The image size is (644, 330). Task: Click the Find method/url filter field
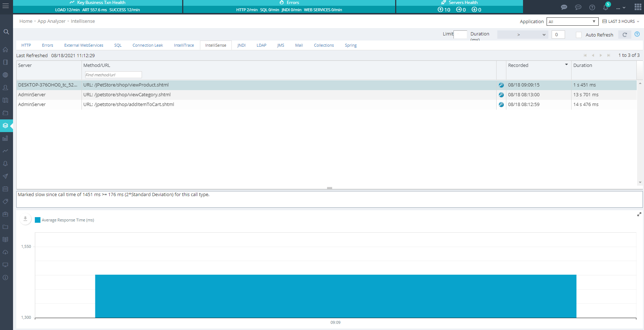tap(113, 75)
